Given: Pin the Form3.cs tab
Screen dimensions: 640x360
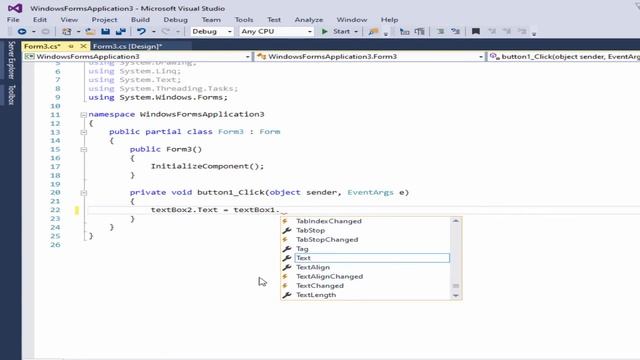Looking at the screenshot, I should 71,46.
